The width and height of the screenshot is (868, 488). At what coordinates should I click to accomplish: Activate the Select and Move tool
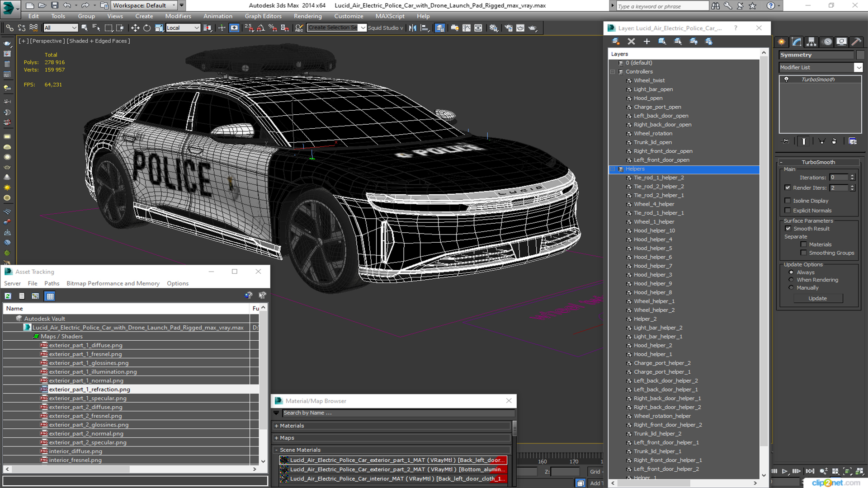tap(135, 28)
